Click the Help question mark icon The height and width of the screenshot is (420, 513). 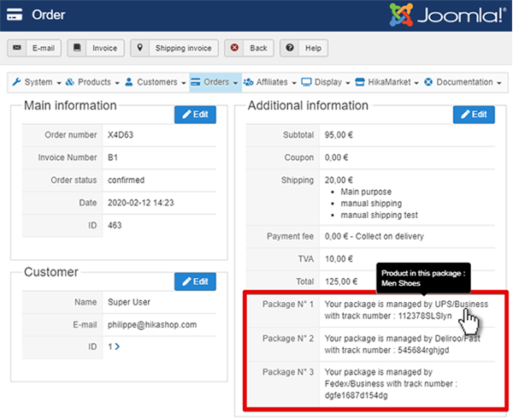(x=290, y=48)
